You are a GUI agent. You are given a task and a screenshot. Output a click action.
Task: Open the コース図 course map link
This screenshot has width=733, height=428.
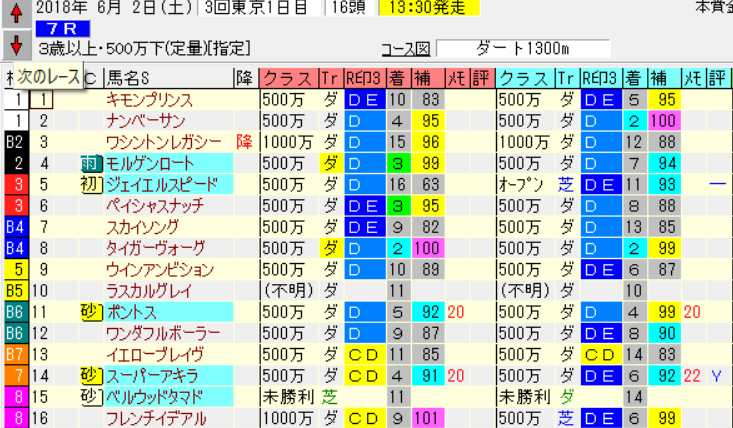point(406,48)
